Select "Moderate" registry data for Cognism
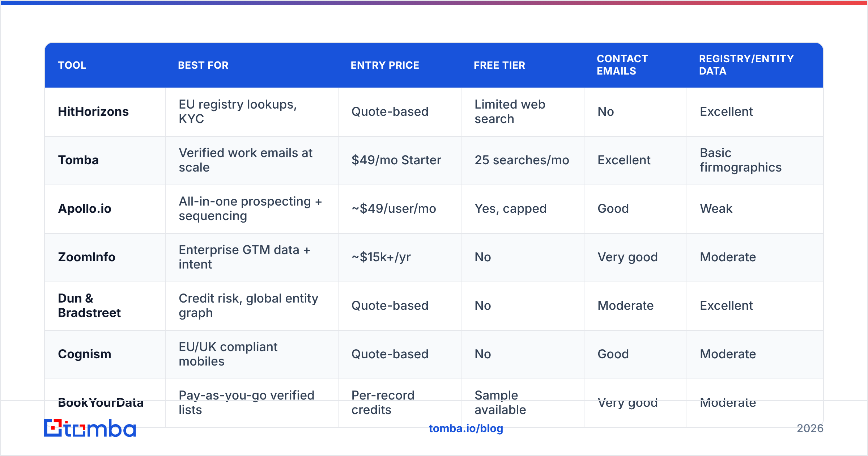 point(728,354)
